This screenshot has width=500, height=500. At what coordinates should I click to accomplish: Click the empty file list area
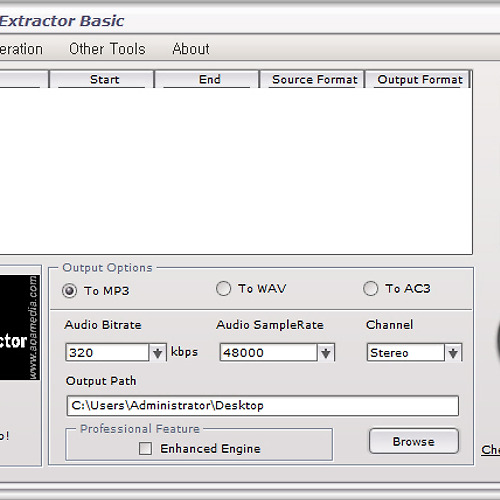tap(236, 171)
